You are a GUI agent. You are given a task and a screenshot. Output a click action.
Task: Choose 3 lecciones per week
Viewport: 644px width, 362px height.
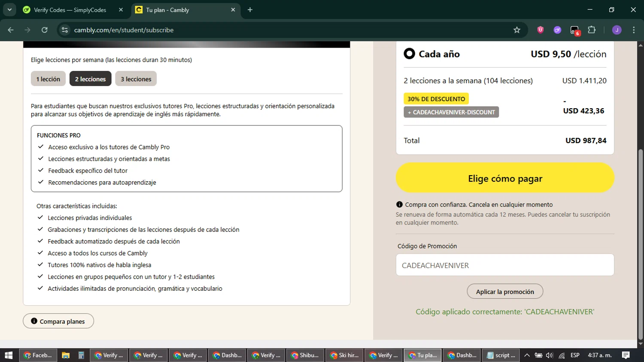pos(136,79)
